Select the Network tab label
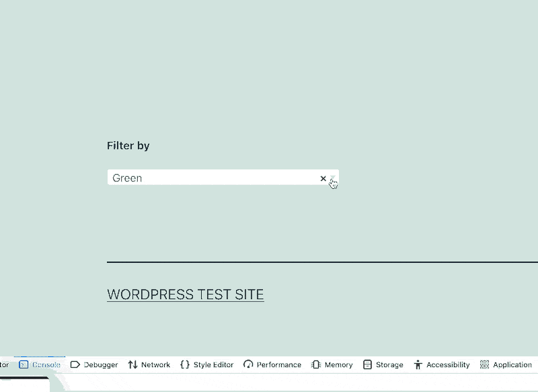Screen dimensions: 538x392 154,364
